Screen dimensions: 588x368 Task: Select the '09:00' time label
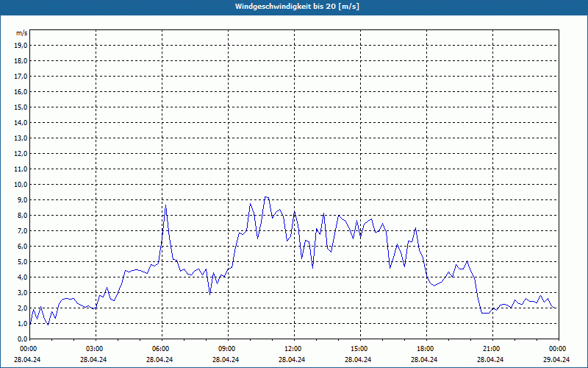(228, 349)
